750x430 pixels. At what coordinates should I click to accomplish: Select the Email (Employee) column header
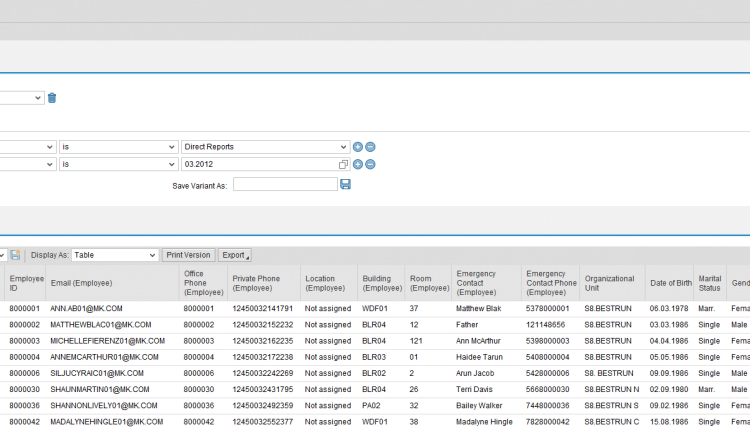[x=112, y=283]
